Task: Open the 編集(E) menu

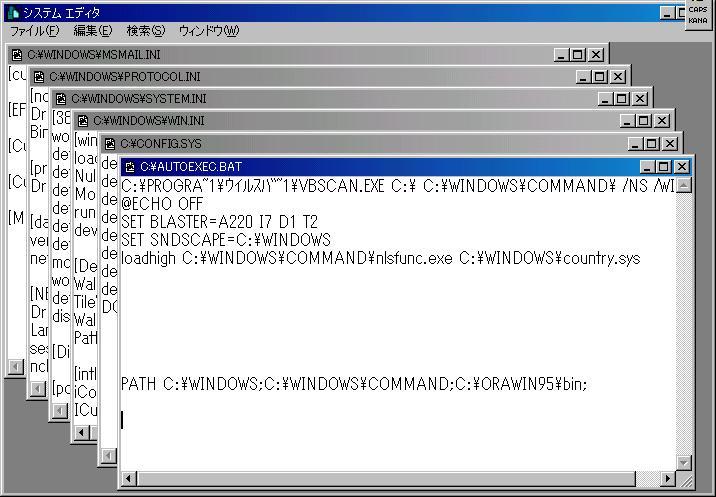Action: pos(93,31)
